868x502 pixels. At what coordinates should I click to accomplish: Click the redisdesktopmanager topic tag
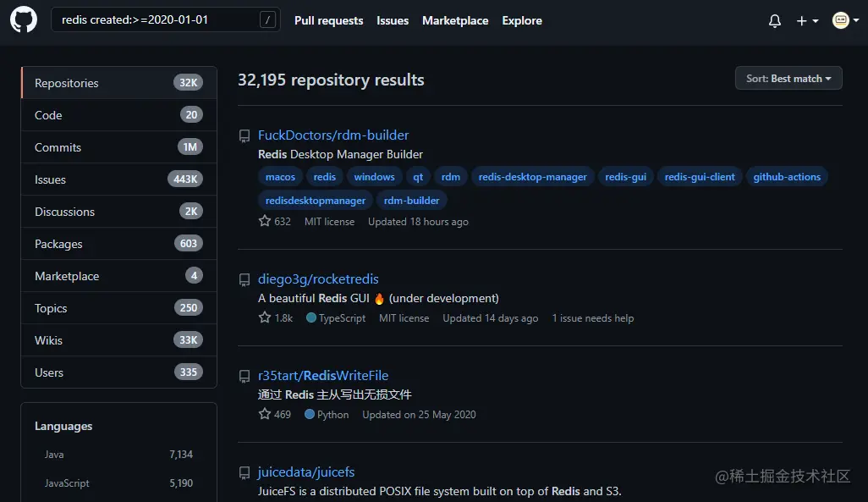(x=316, y=200)
